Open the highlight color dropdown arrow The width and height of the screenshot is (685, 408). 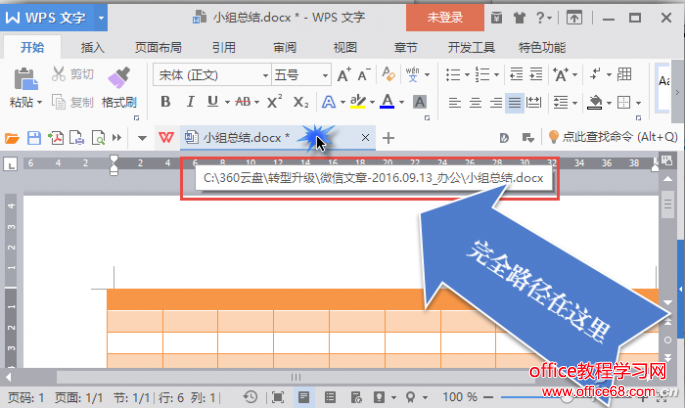click(x=372, y=103)
